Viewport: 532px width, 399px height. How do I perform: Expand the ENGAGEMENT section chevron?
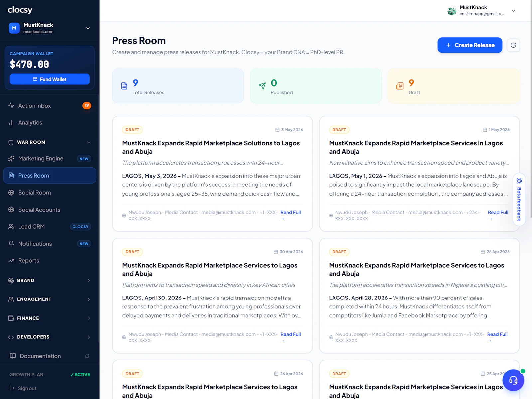pyautogui.click(x=89, y=299)
